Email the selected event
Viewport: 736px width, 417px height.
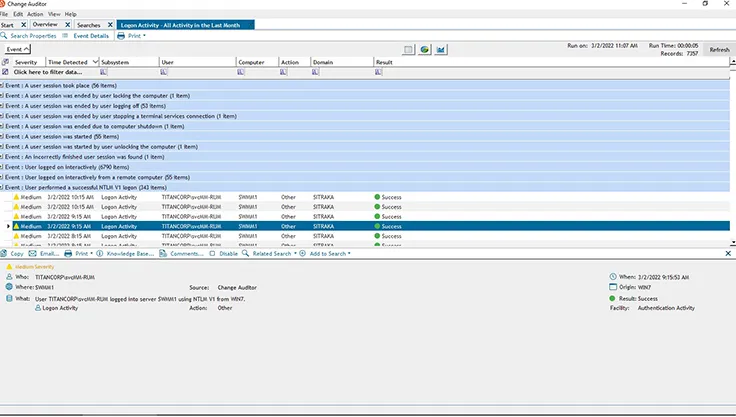[44, 254]
